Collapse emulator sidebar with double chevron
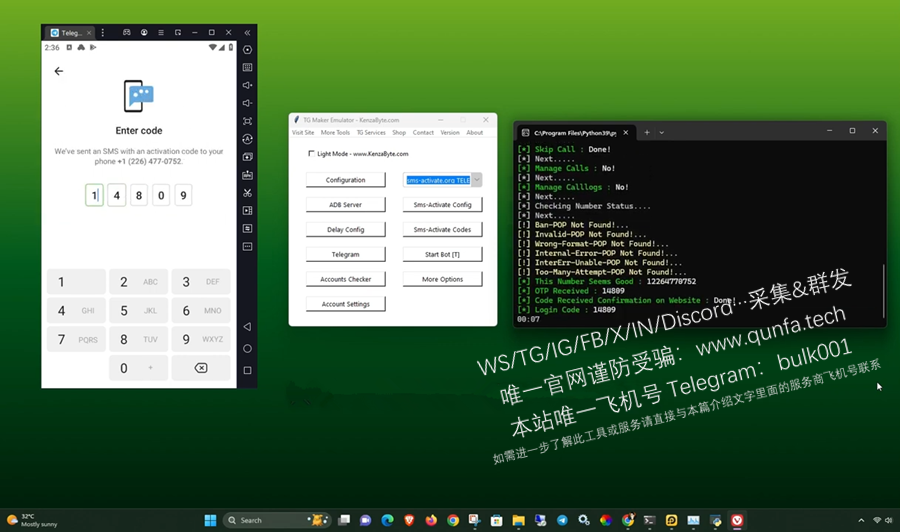The width and height of the screenshot is (900, 532). point(247,33)
